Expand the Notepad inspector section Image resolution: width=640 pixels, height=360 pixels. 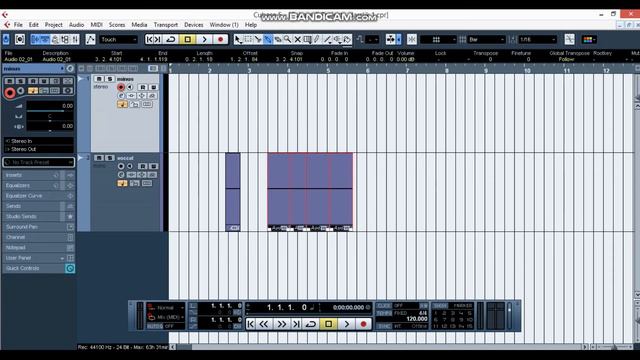[39, 247]
